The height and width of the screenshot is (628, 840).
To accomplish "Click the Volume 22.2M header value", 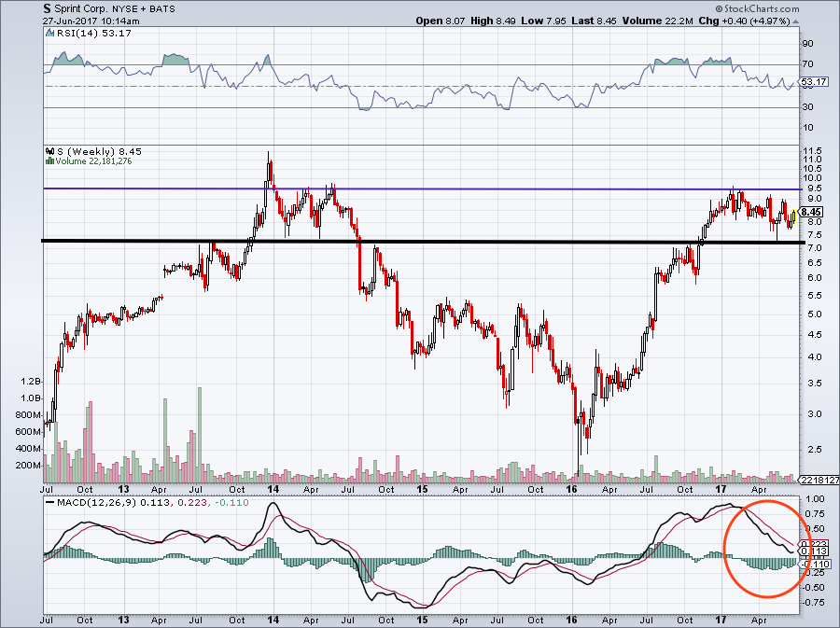I will (x=659, y=21).
